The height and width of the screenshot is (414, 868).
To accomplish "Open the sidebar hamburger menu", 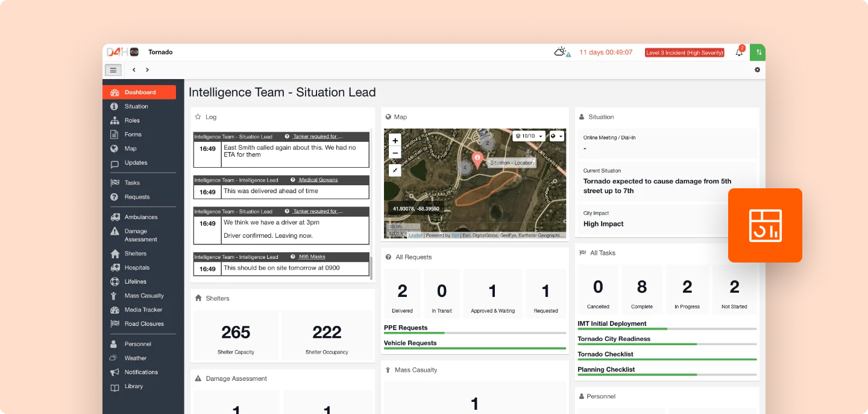I will [x=113, y=69].
